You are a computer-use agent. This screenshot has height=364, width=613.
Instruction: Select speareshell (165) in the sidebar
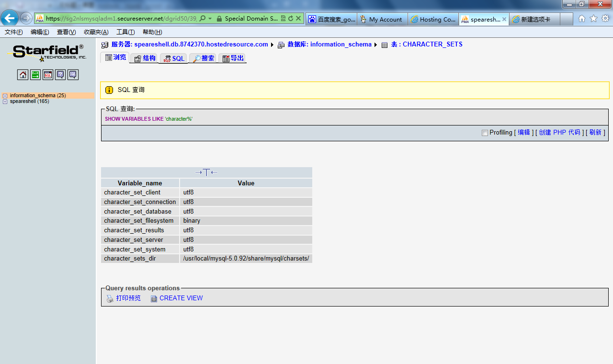29,102
